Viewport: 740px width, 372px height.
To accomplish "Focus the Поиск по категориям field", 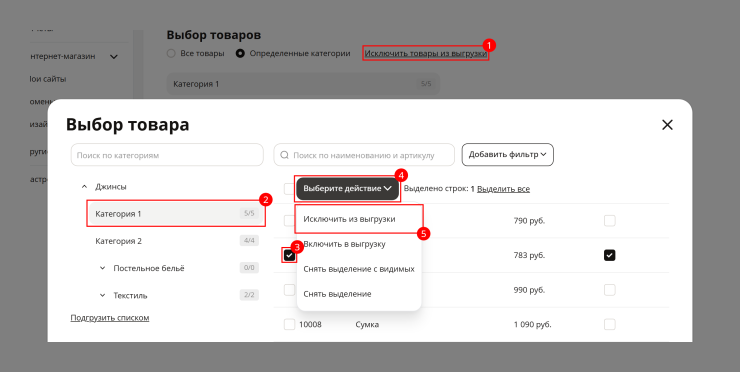I will (x=167, y=155).
